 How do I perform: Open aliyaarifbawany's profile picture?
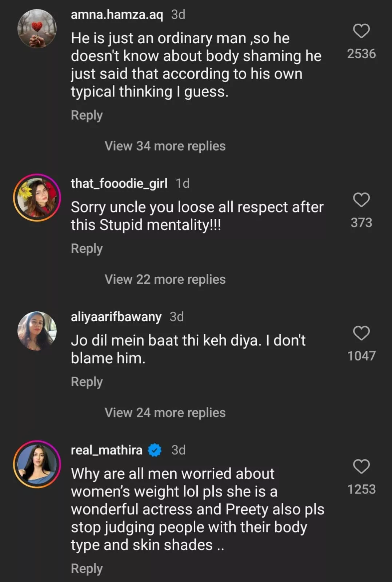37,331
